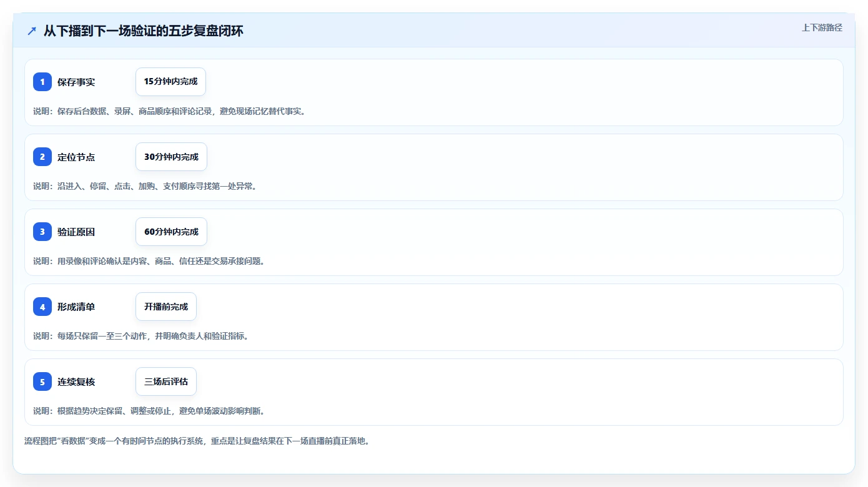Select the step 3 number badge
The height and width of the screenshot is (487, 868).
point(42,232)
